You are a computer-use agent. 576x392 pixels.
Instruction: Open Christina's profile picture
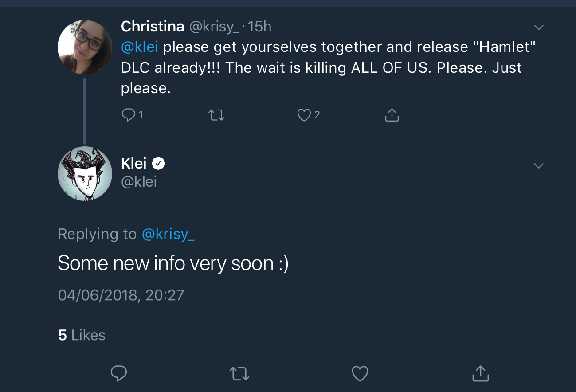click(85, 47)
